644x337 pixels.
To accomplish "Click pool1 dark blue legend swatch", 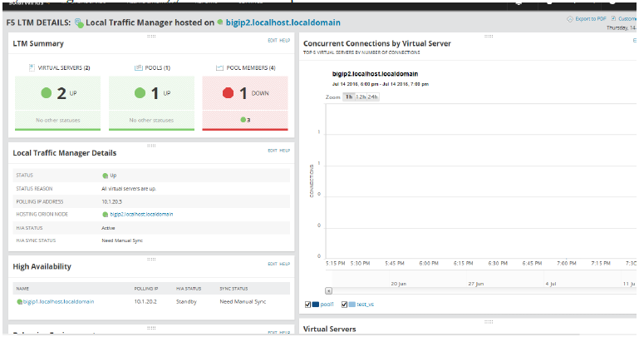I will pyautogui.click(x=316, y=305).
